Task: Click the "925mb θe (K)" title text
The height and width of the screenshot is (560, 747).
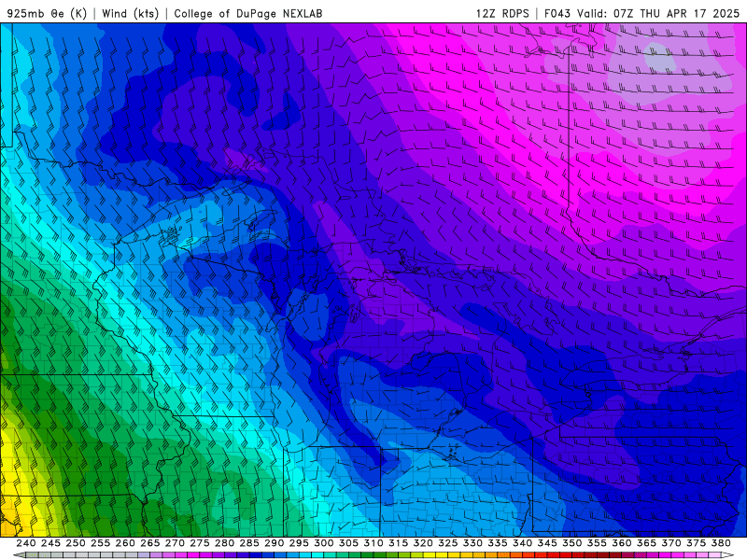Action: click(47, 13)
